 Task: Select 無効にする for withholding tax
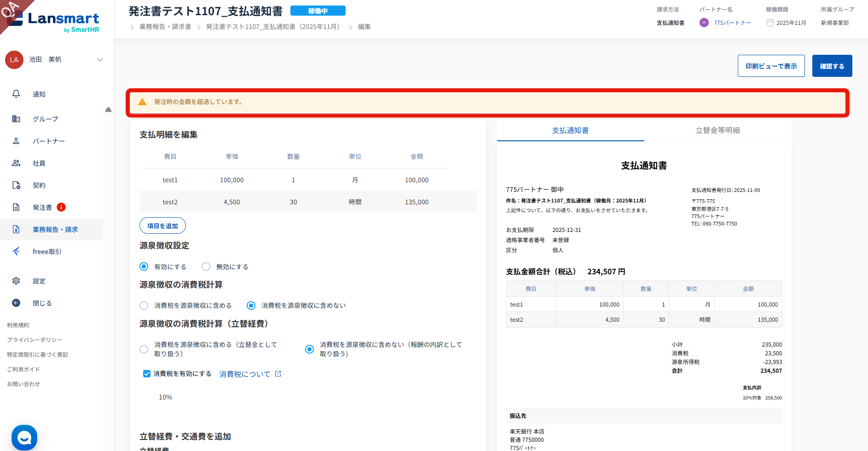[x=206, y=266]
